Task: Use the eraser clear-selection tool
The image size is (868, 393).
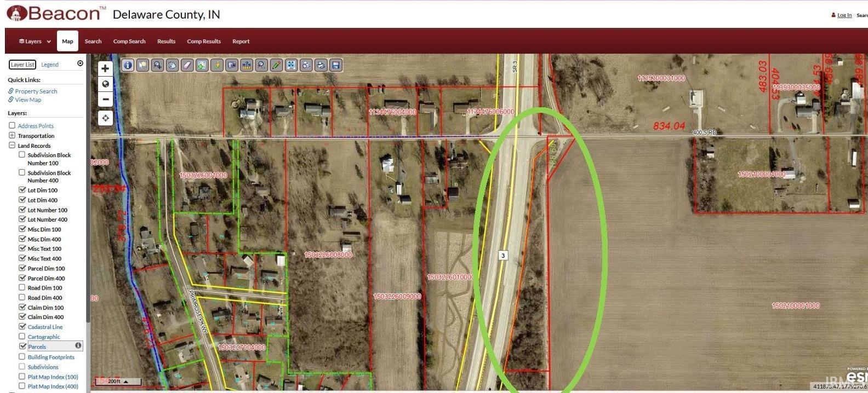Action: point(187,65)
